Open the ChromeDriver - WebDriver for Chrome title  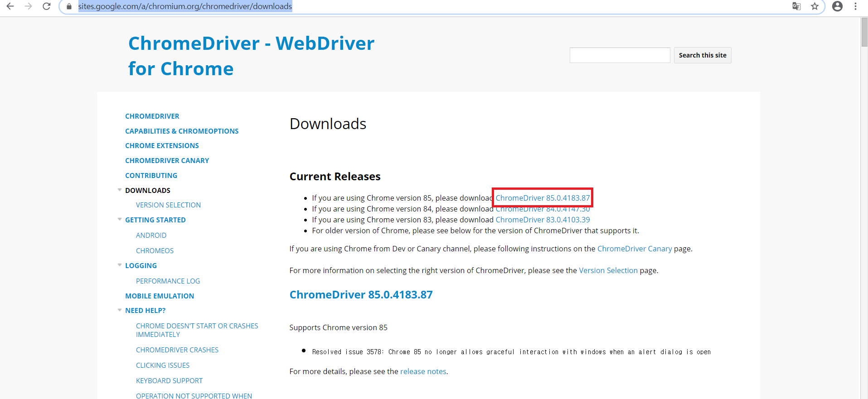(x=251, y=56)
